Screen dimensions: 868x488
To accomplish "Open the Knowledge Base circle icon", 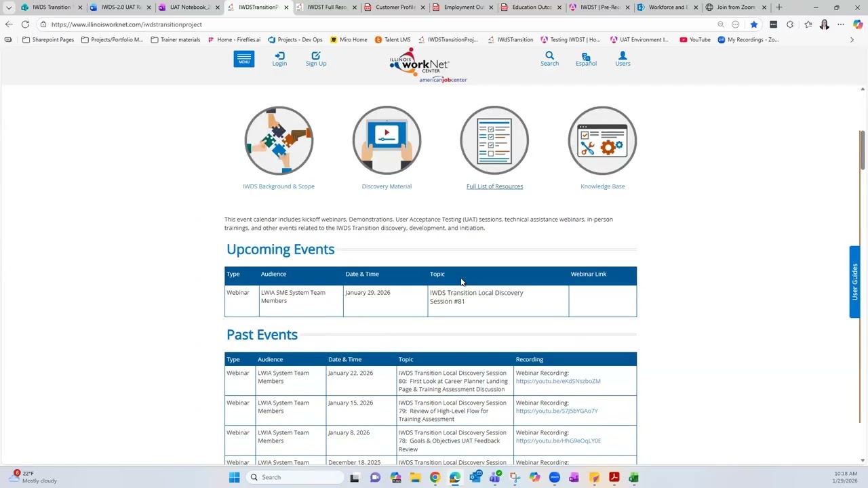I will click(x=602, y=141).
